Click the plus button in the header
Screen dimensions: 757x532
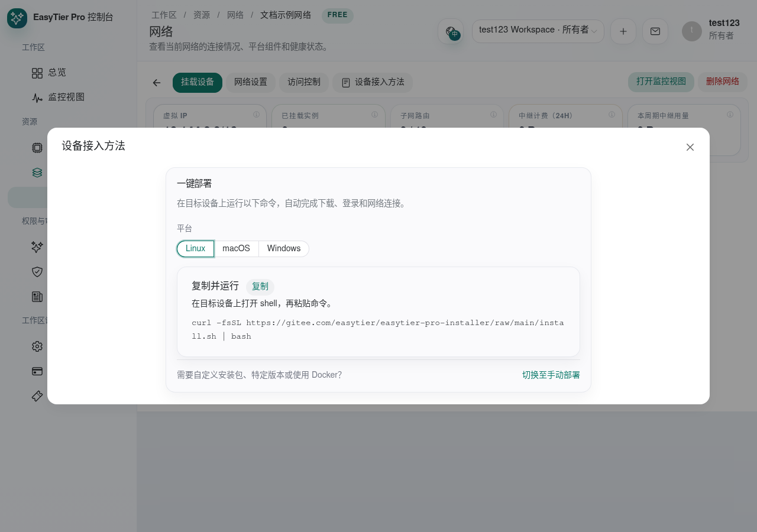[x=623, y=31]
